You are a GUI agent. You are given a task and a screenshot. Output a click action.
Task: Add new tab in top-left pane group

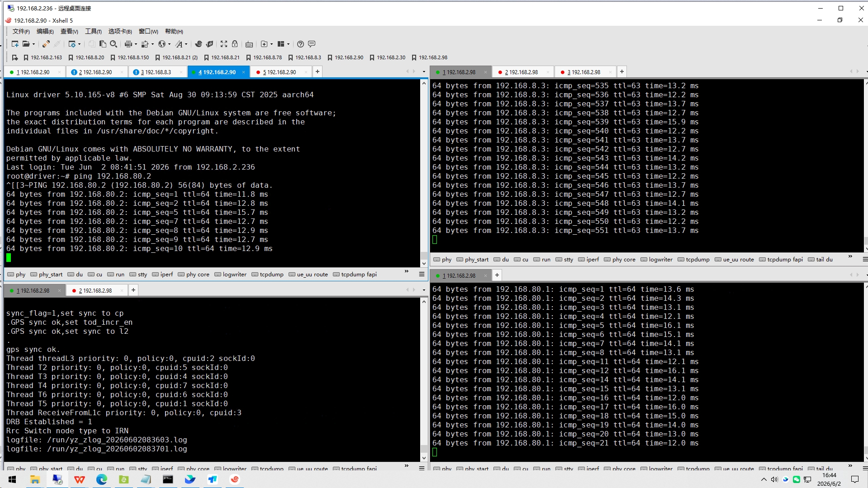(x=318, y=71)
